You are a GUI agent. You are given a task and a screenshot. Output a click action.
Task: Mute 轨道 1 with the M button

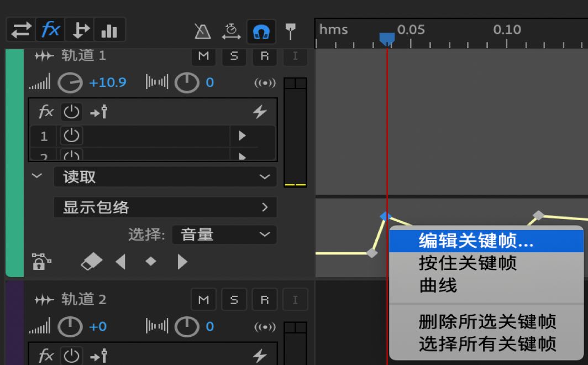coord(203,56)
